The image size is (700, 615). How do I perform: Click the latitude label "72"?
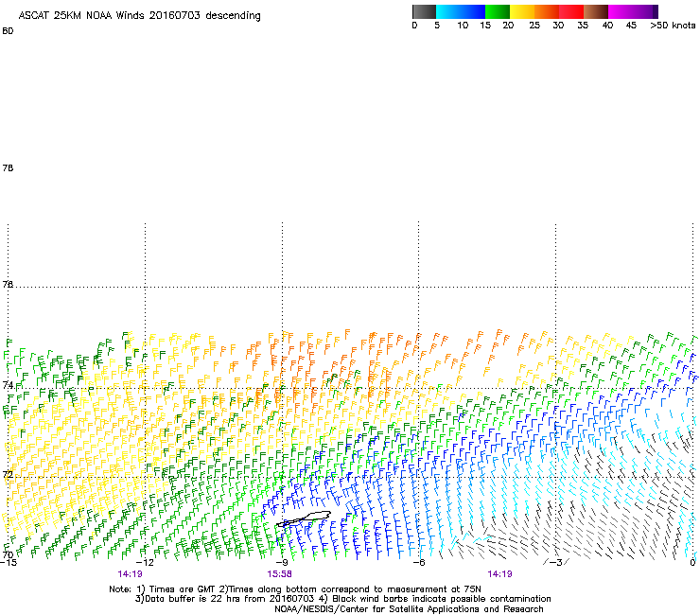point(8,474)
